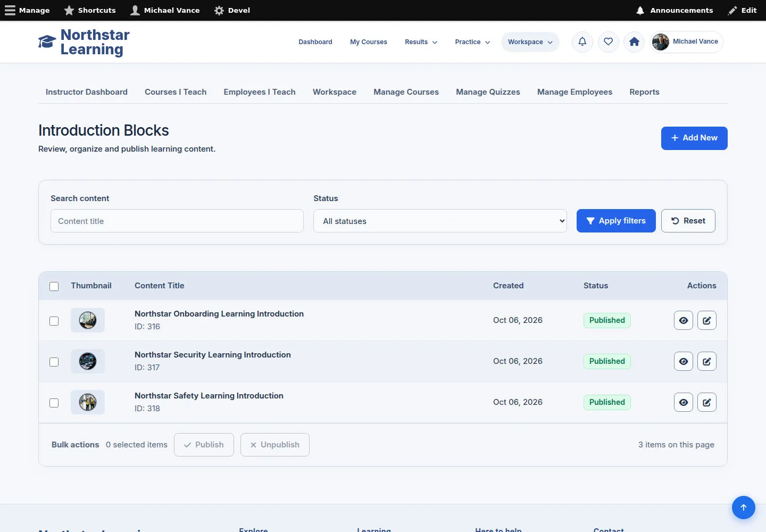View the Northstar Security Learning Introduction
Viewport: 766px width, 532px height.
684,361
